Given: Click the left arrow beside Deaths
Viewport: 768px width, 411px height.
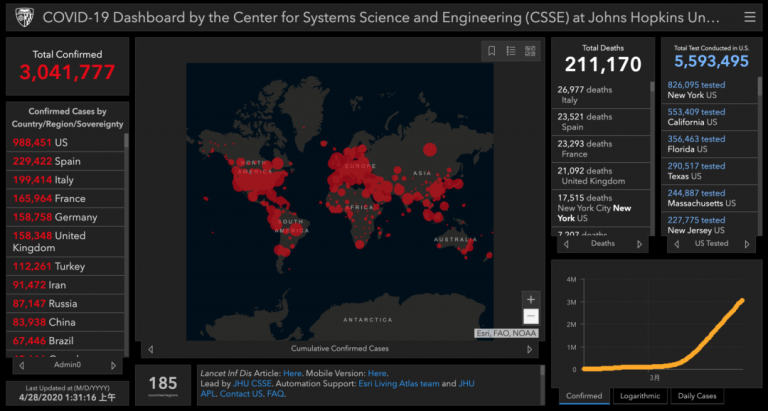Looking at the screenshot, I should click(566, 244).
